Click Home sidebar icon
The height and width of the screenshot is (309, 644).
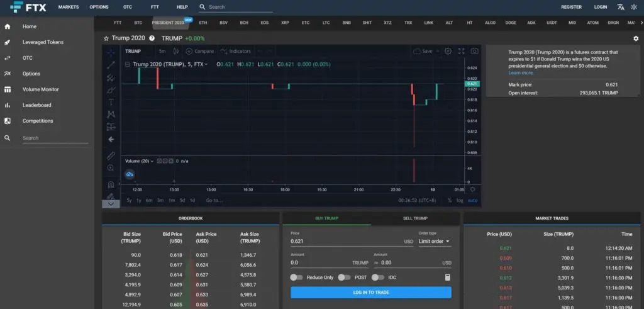[7, 26]
